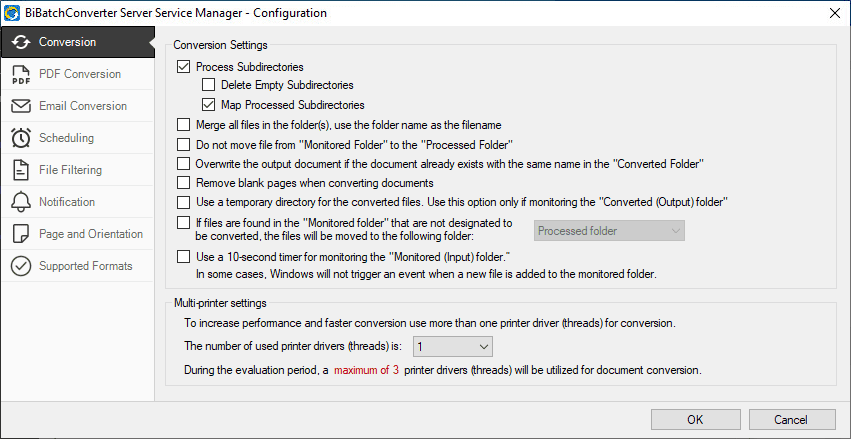Click the File Filtering document icon
This screenshot has height=439, width=851.
(21, 170)
